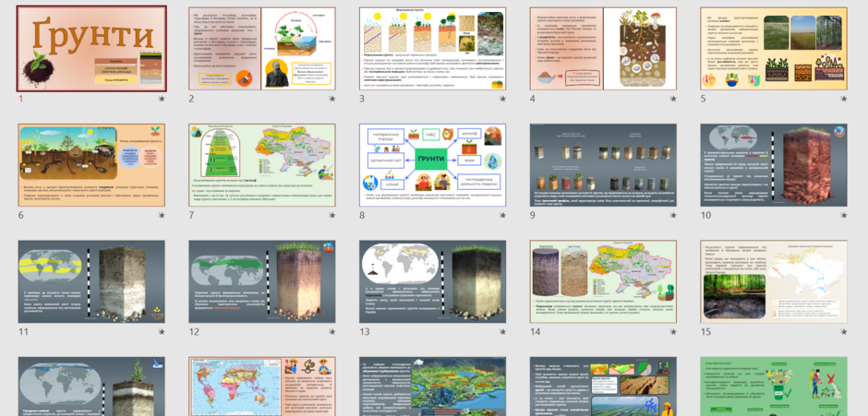Image resolution: width=868 pixels, height=416 pixels.
Task: Select slide 9 showing many soil columns
Action: (x=603, y=165)
